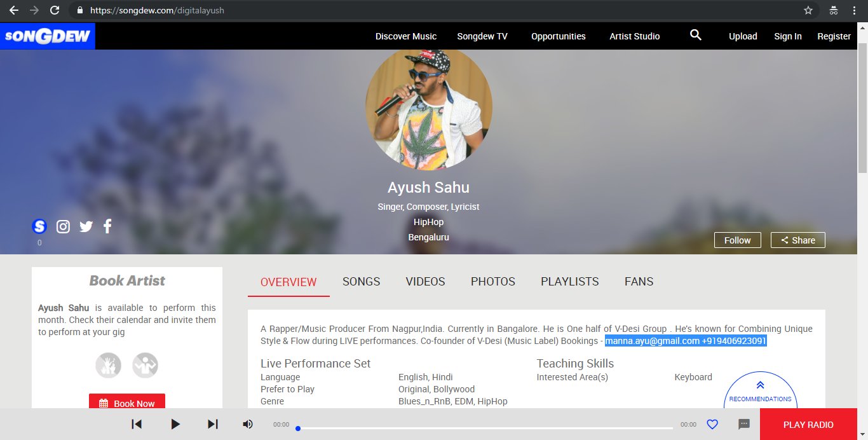Open the incognito indicator icon
Image resolution: width=868 pixels, height=440 pixels.
point(833,10)
